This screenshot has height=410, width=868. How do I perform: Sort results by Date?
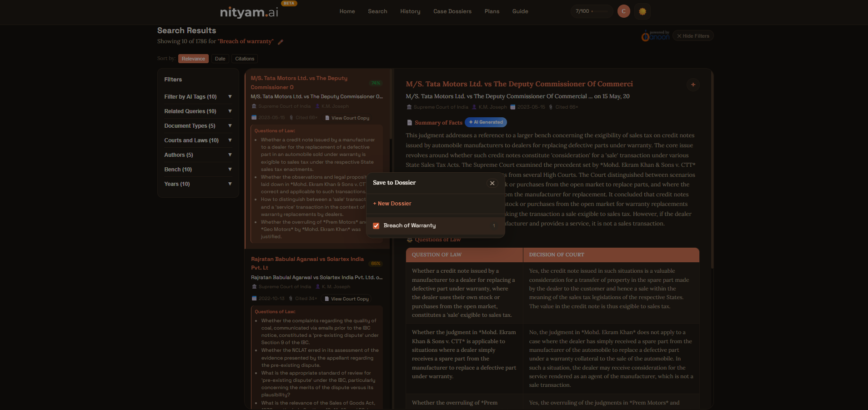pos(220,59)
